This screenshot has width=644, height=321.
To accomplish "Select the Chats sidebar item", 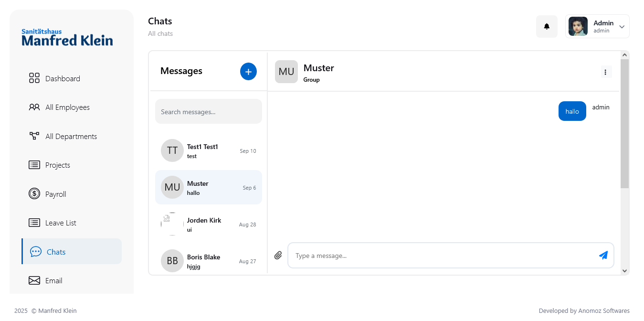I will click(x=56, y=252).
